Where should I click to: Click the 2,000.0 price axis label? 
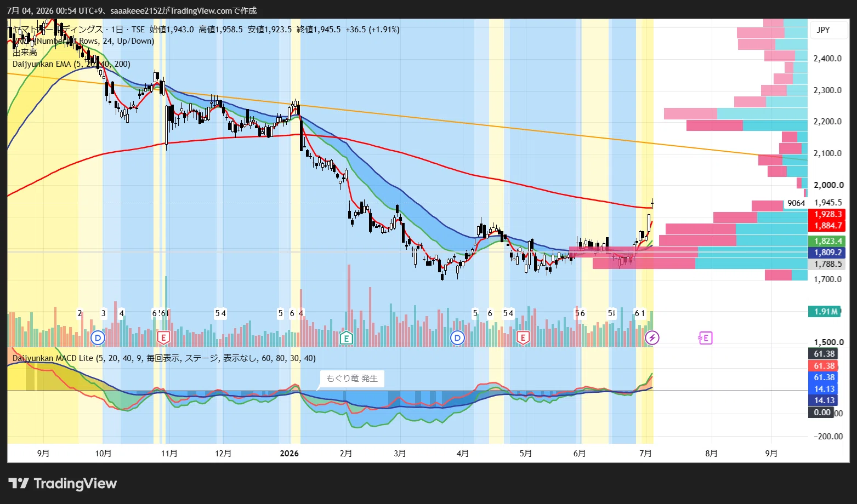(828, 185)
